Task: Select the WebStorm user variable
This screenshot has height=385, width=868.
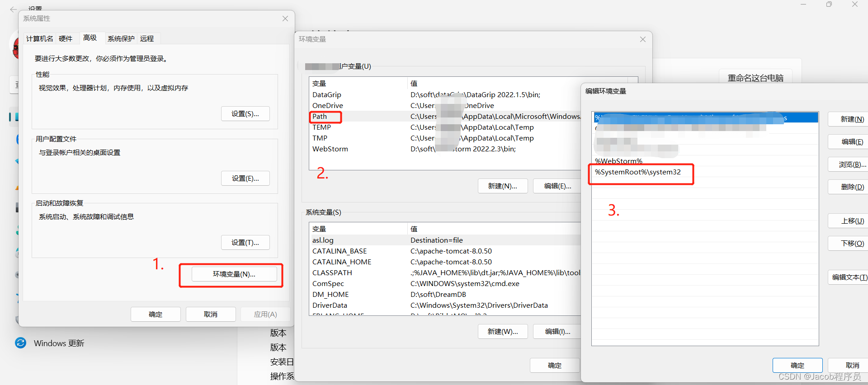Action: click(445, 149)
